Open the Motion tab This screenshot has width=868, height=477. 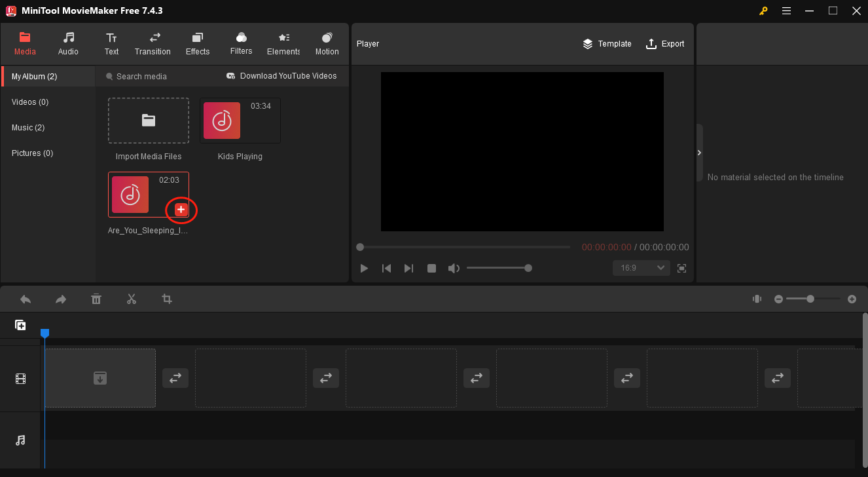point(327,44)
